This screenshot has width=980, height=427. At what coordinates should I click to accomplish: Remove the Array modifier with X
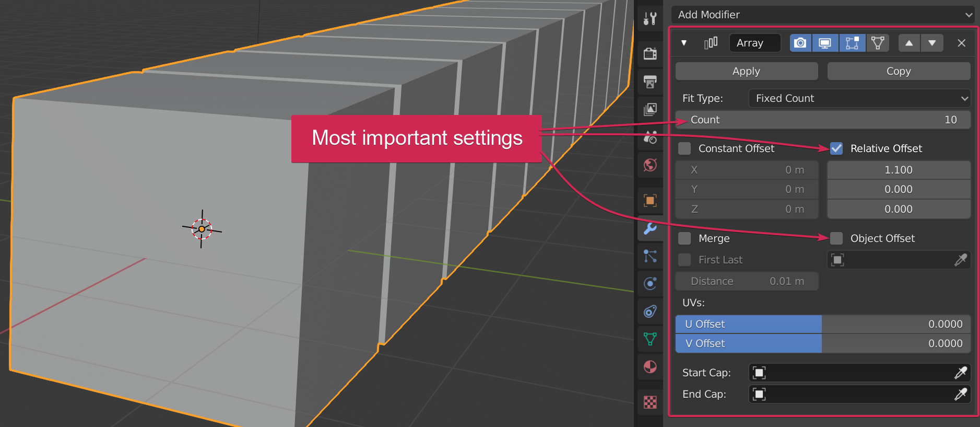click(961, 43)
